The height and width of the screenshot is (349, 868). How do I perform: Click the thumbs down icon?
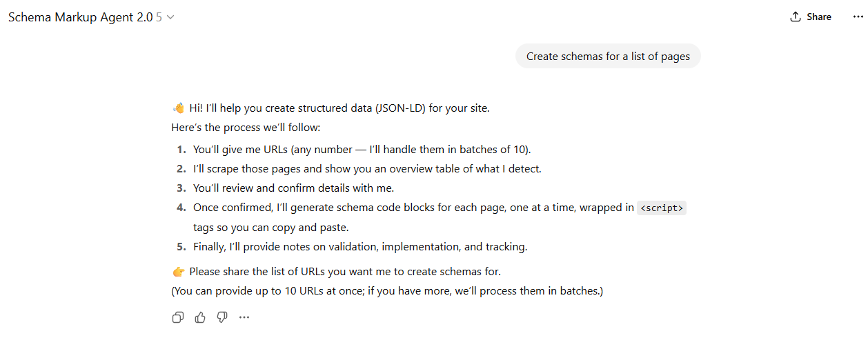(x=222, y=317)
